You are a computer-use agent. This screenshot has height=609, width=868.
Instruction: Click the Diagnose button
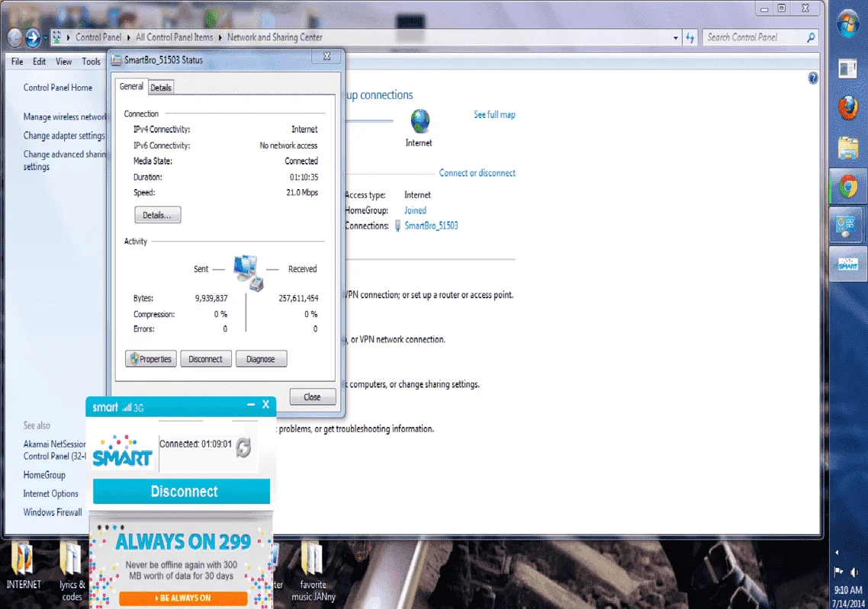(261, 359)
